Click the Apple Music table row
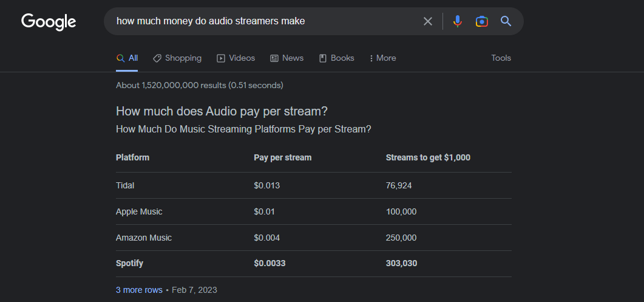 click(x=139, y=211)
